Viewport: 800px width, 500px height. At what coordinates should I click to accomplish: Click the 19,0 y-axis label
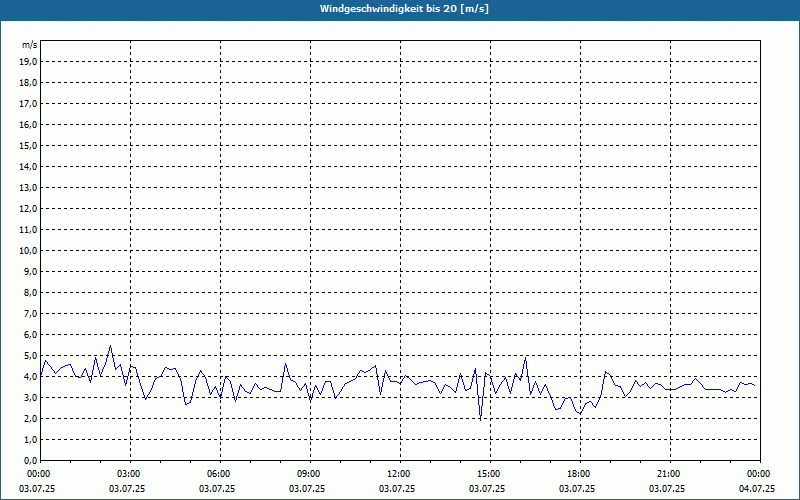(28, 62)
